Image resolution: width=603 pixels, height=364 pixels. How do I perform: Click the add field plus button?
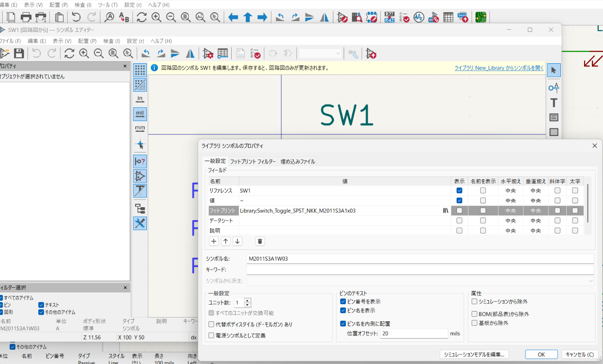[214, 241]
